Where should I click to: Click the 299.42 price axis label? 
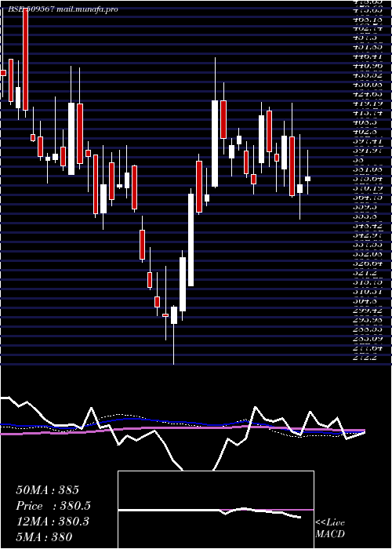[x=368, y=311]
